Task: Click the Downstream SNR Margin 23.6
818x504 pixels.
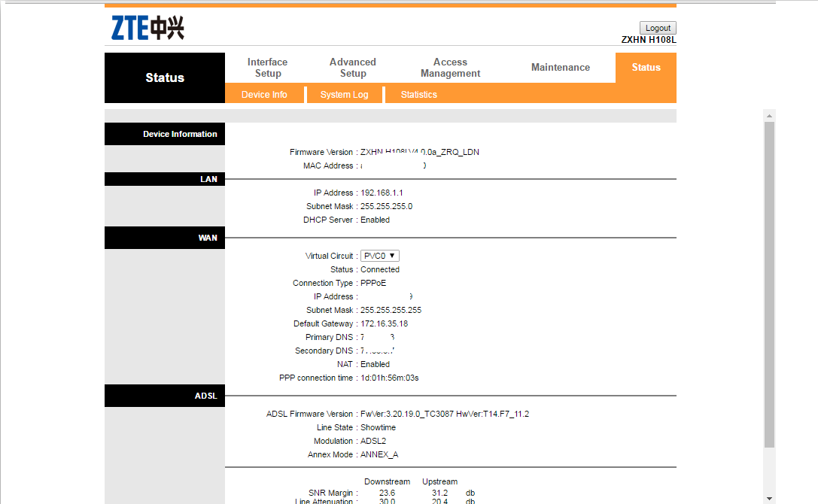Action: click(x=387, y=493)
